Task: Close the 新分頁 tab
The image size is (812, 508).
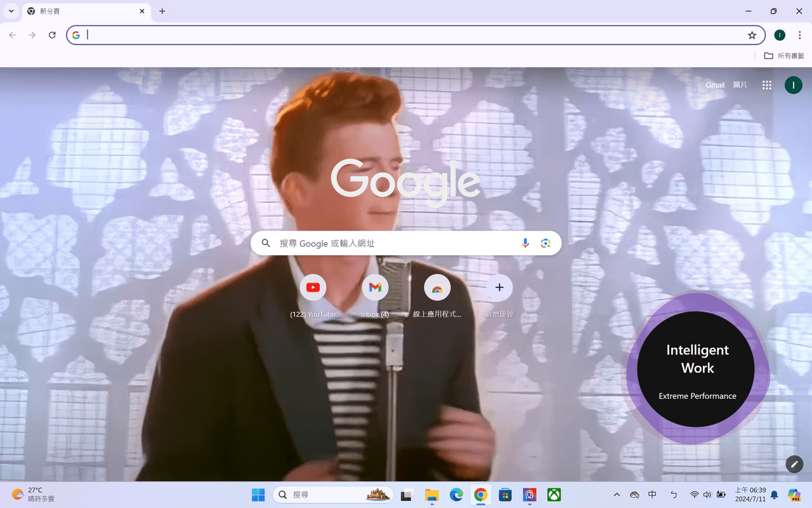Action: point(142,11)
